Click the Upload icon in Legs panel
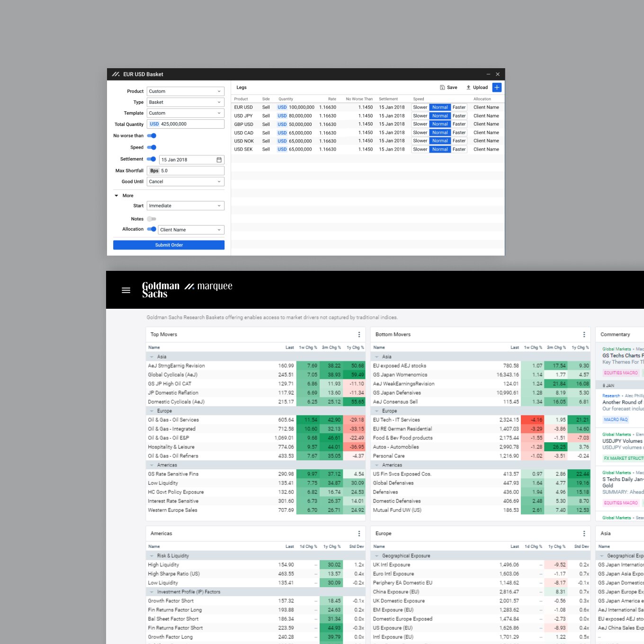Viewport: 644px width, 644px height. tap(468, 88)
